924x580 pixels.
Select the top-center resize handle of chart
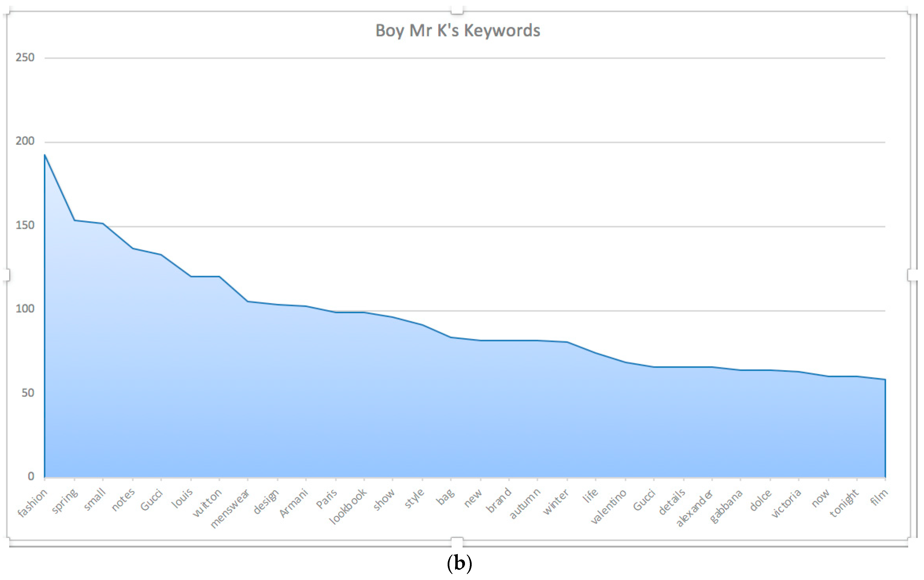tap(457, 10)
